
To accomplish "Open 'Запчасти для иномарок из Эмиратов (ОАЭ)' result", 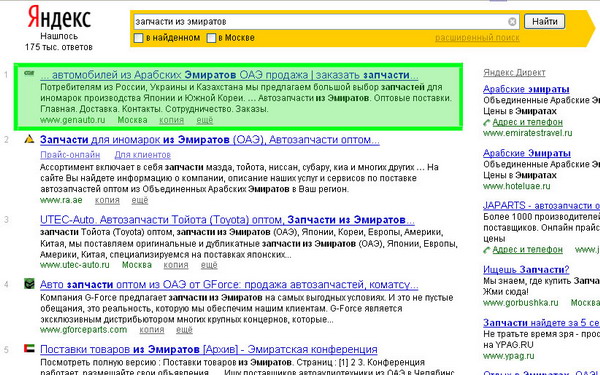I will [210, 140].
